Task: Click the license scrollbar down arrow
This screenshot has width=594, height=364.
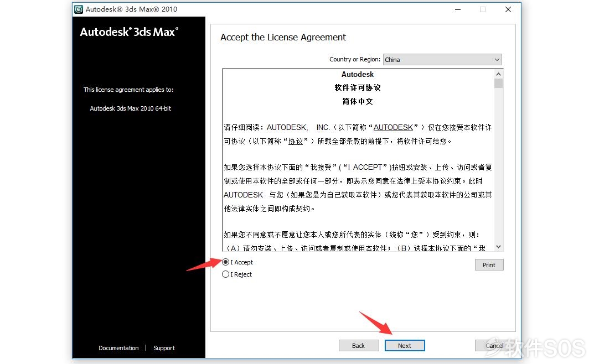Action: pos(499,247)
